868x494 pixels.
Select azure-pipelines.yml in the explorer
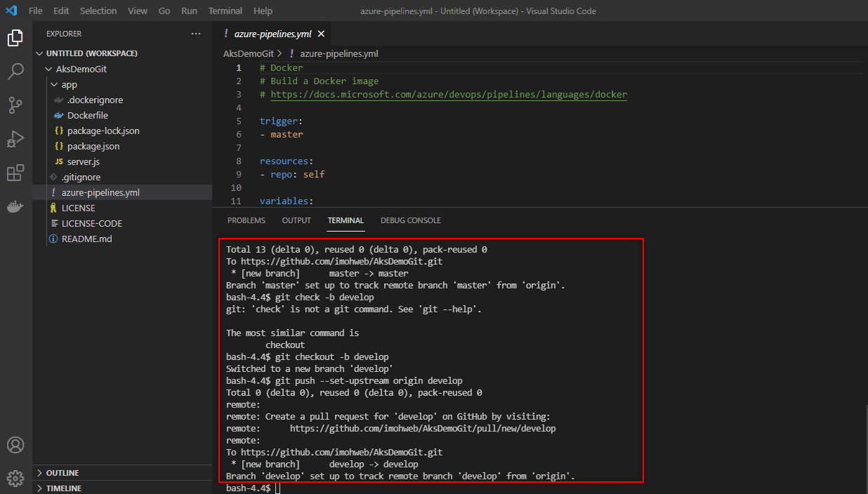(x=122, y=193)
